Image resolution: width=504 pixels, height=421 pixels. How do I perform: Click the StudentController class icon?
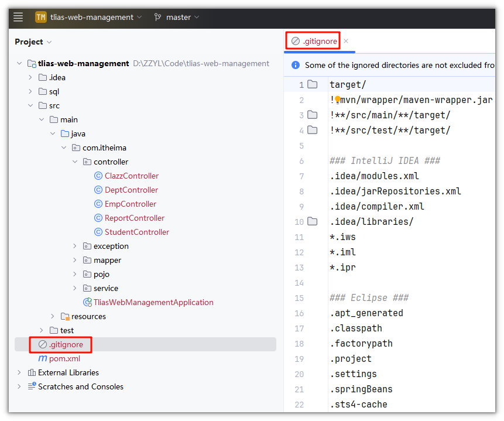coord(98,232)
